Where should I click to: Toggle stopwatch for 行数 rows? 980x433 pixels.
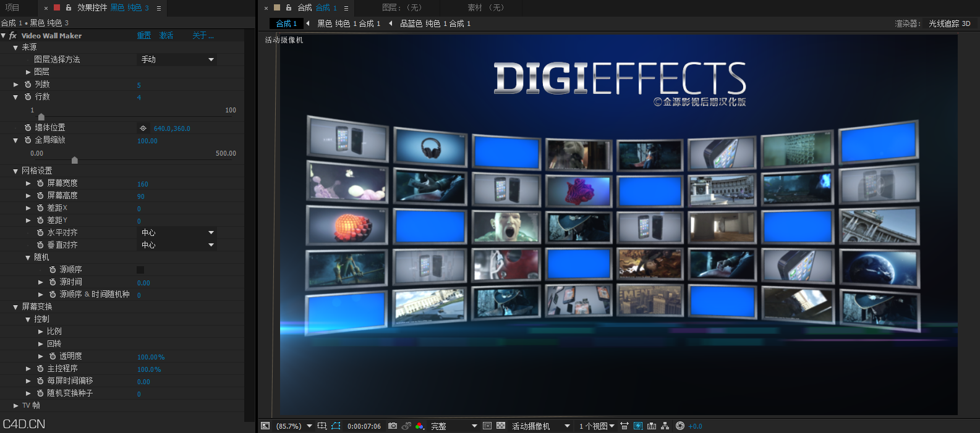pos(28,97)
